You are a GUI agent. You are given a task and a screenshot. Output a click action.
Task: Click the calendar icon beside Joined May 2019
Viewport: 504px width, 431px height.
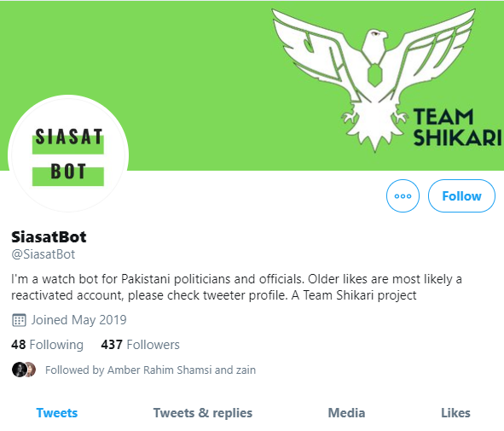[19, 320]
